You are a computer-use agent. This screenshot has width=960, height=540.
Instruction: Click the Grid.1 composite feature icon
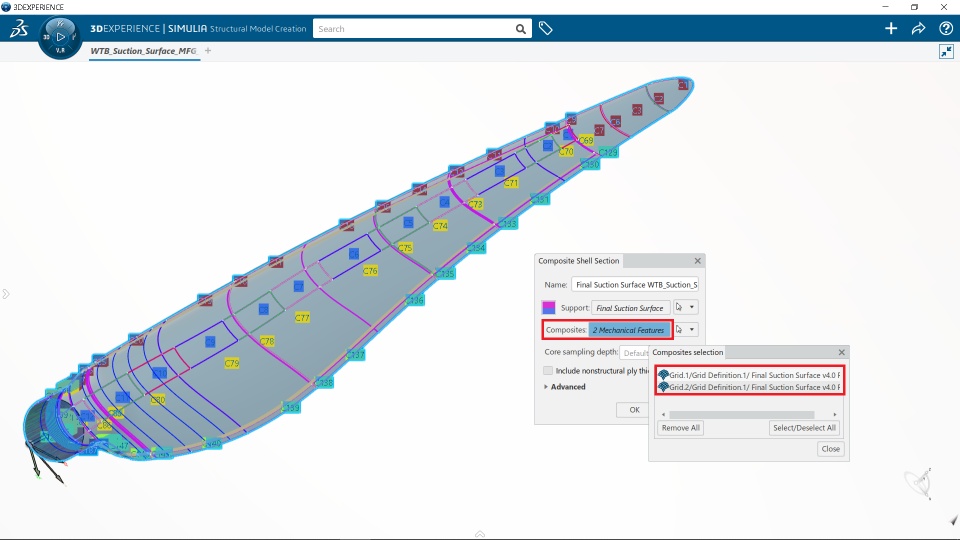pos(663,375)
